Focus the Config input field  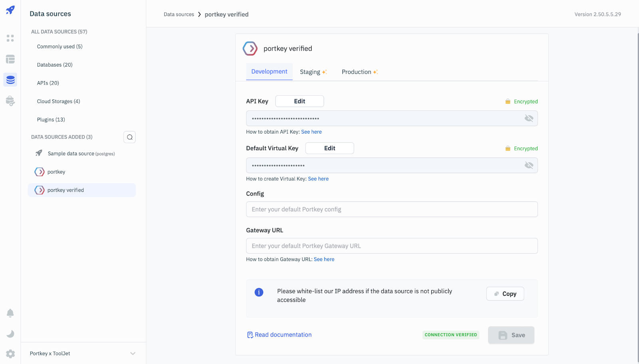pyautogui.click(x=392, y=210)
